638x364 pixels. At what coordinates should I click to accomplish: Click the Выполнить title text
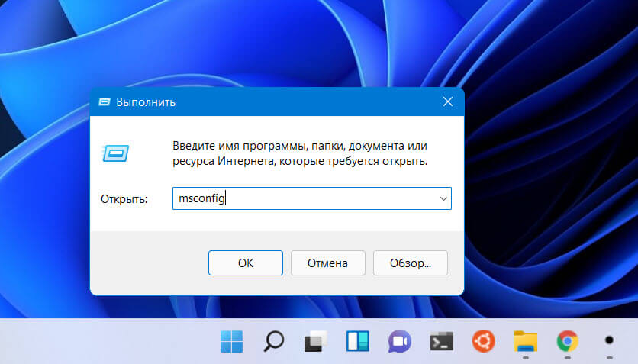point(146,102)
